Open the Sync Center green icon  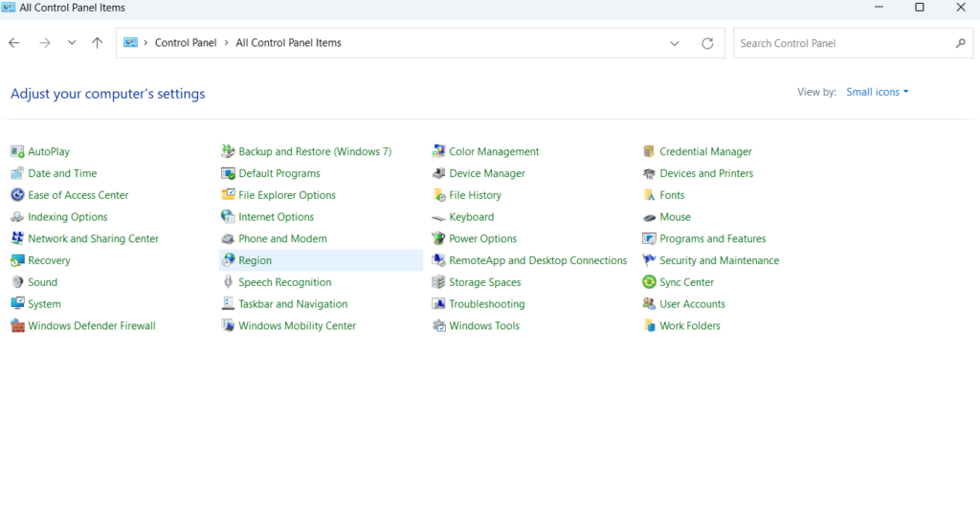click(x=650, y=282)
